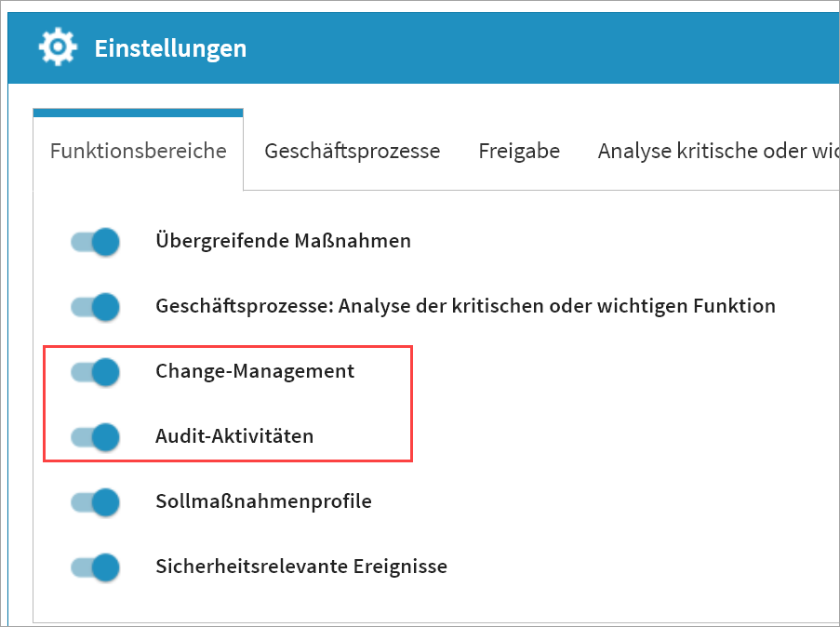The width and height of the screenshot is (840, 627).
Task: Click the Übergreifende Maßnahmen label
Action: (283, 242)
